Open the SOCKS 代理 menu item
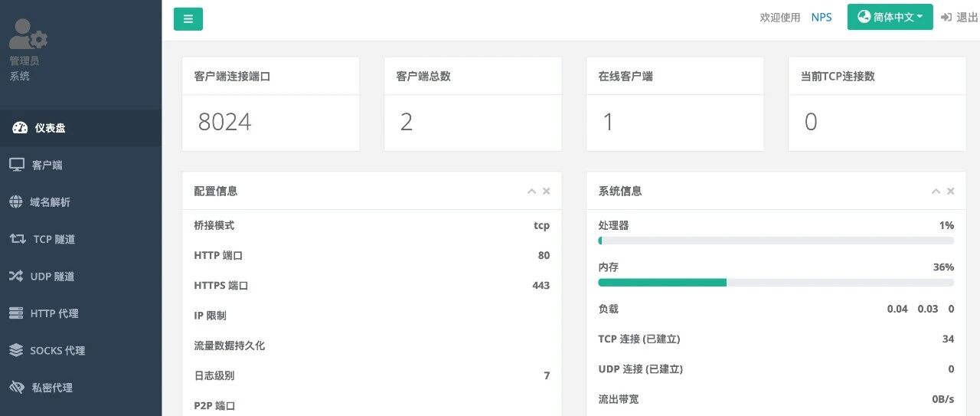Viewport: 980px width, 416px height. 80,351
